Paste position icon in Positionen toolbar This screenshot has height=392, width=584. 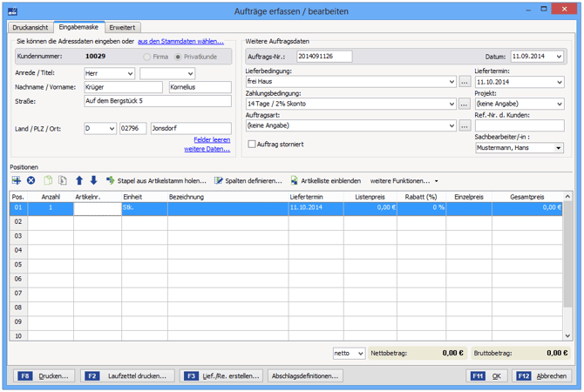click(x=63, y=180)
